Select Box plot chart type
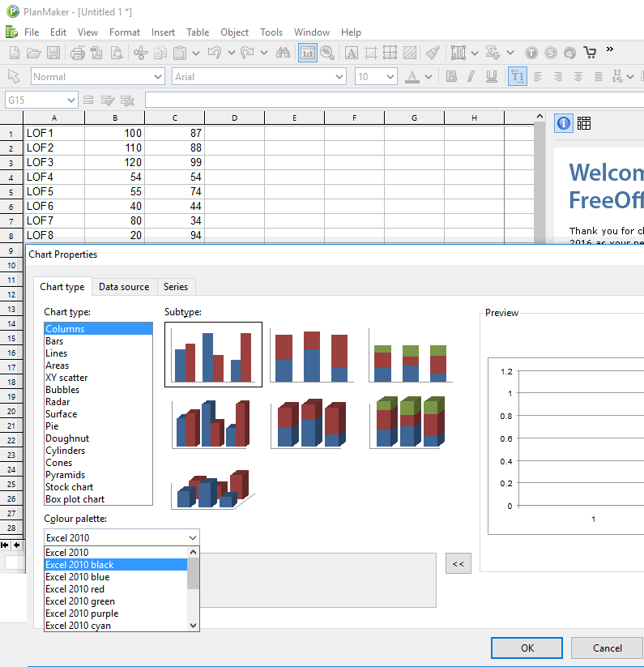 click(x=98, y=499)
